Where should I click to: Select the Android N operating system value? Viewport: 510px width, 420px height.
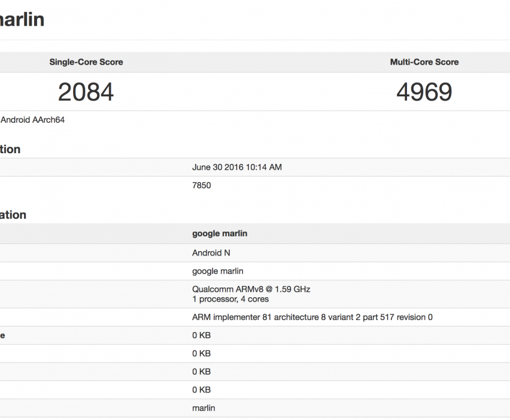211,253
